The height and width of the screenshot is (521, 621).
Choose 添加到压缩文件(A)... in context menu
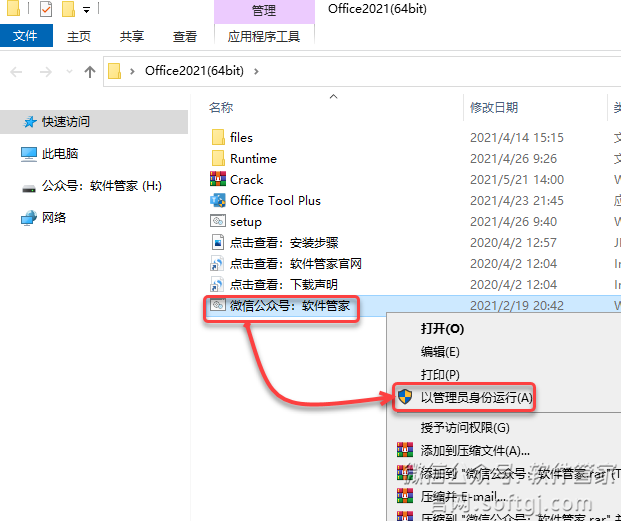[x=475, y=451]
